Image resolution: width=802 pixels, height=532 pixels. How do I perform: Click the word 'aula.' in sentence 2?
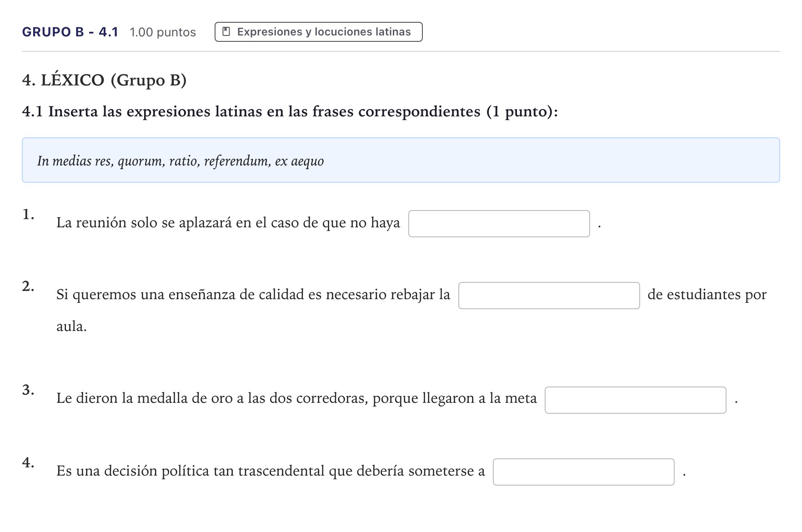click(71, 326)
